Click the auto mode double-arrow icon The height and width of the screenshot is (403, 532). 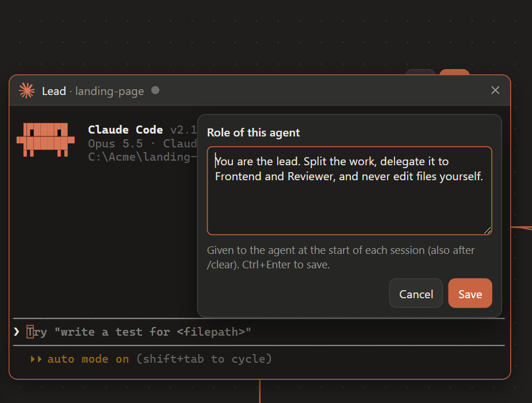tap(36, 359)
